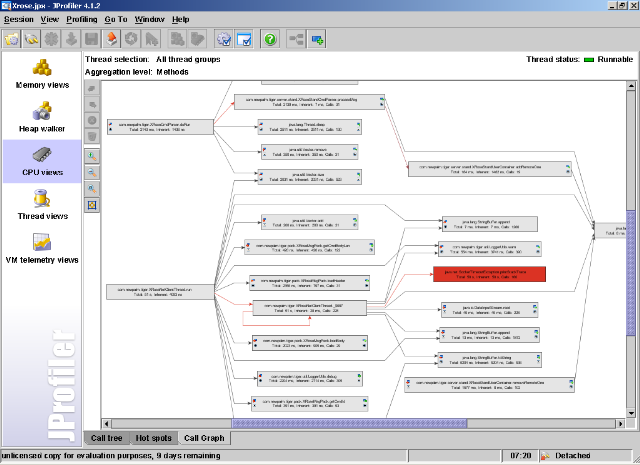The image size is (640, 465).
Task: Select the red highlighted printStackTrace node
Action: 489,274
